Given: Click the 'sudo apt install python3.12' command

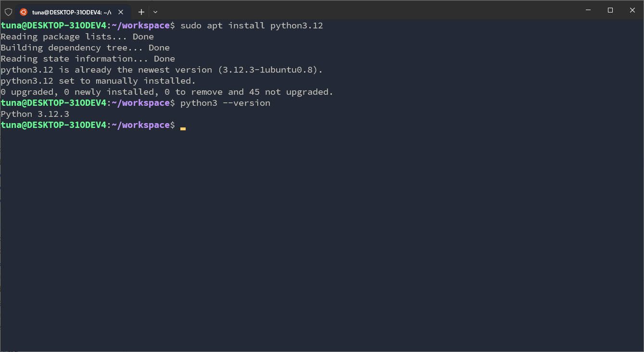Looking at the screenshot, I should click(252, 25).
